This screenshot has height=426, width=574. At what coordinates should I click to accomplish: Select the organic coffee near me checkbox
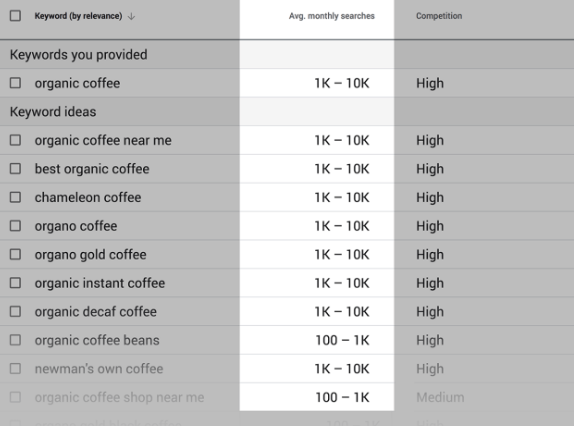(x=15, y=140)
